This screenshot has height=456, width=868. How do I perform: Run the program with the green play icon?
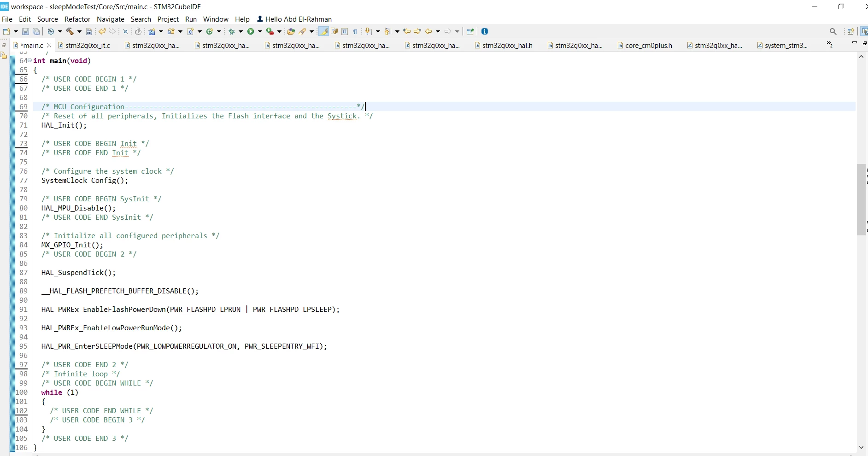click(251, 31)
